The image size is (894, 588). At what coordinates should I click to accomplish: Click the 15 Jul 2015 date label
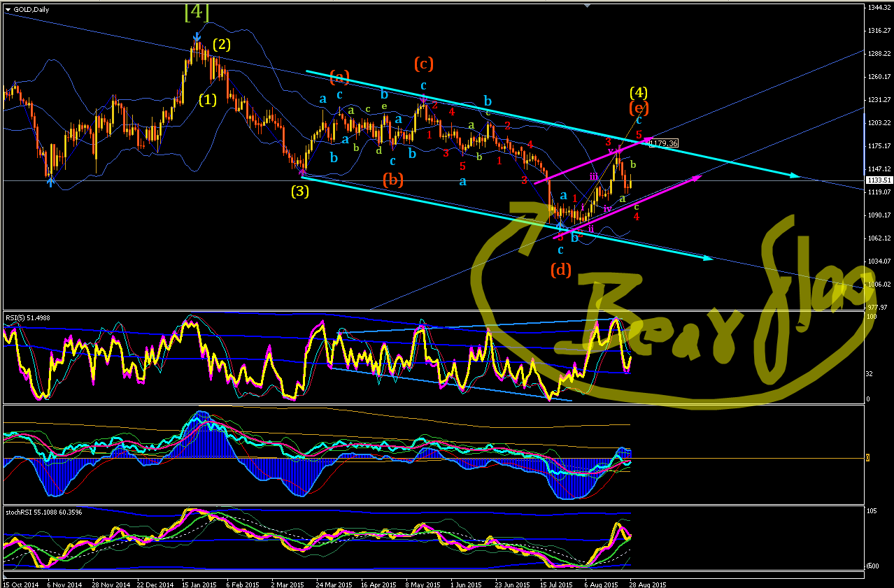tap(555, 583)
